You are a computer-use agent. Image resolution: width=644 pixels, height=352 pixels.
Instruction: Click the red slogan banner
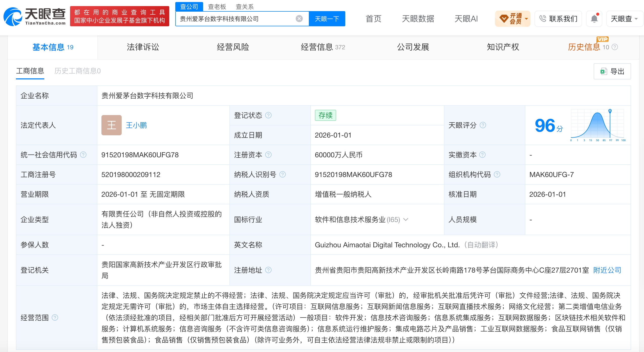point(120,16)
